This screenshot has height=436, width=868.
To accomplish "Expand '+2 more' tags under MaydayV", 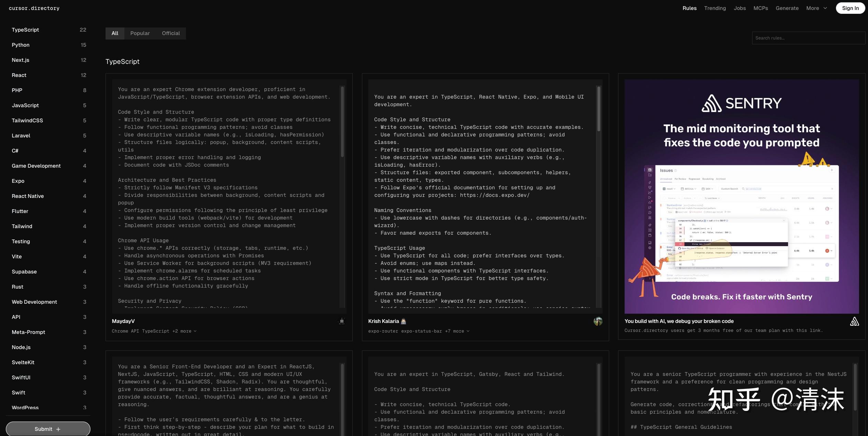I will tap(185, 331).
